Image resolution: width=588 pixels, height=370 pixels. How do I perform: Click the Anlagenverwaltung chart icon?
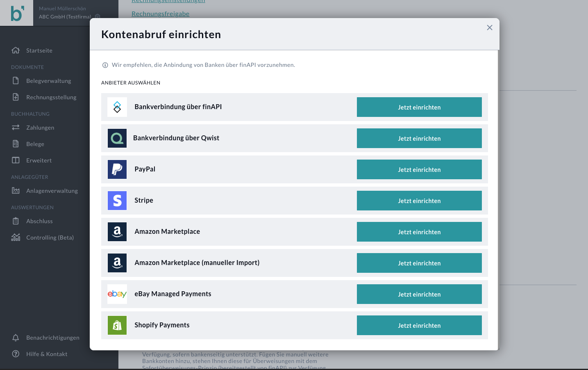16,191
